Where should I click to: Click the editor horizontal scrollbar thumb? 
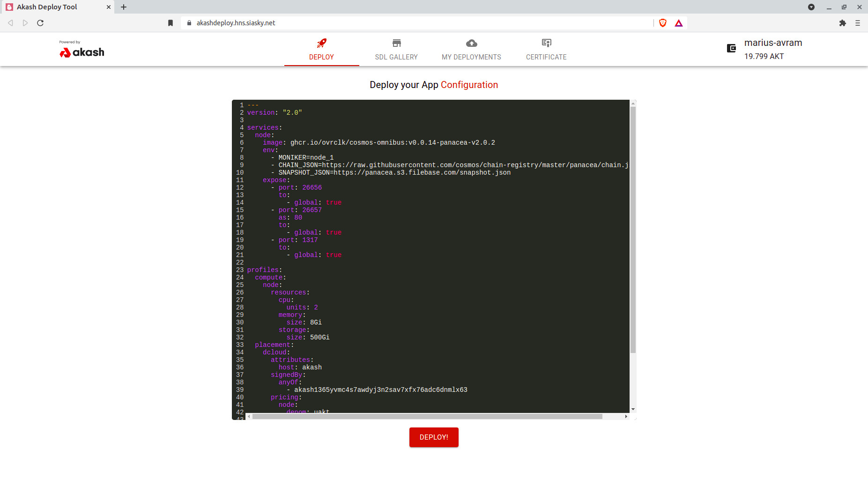tap(427, 416)
